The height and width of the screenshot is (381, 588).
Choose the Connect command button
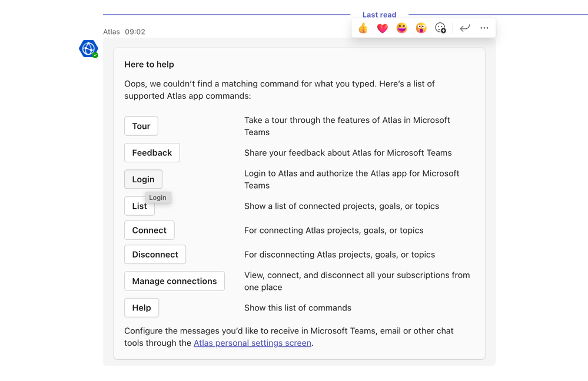150,230
